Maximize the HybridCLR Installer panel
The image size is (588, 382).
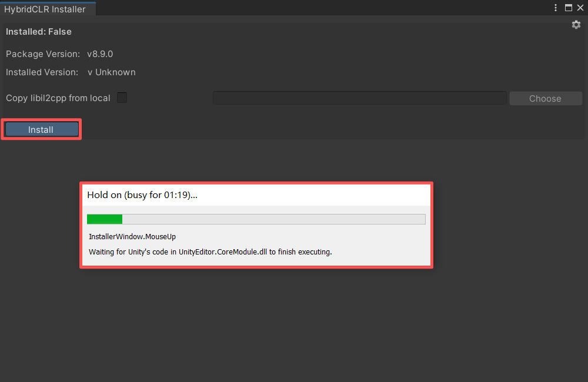pos(569,8)
